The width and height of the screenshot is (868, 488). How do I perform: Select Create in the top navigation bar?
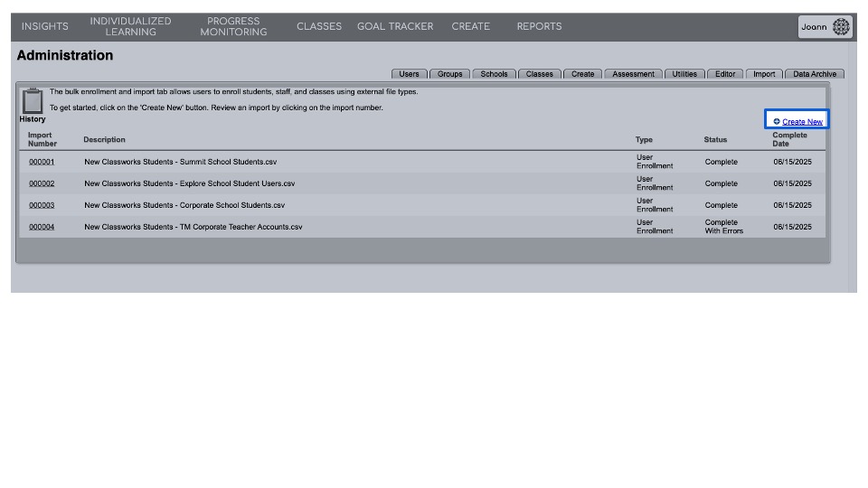pos(470,26)
